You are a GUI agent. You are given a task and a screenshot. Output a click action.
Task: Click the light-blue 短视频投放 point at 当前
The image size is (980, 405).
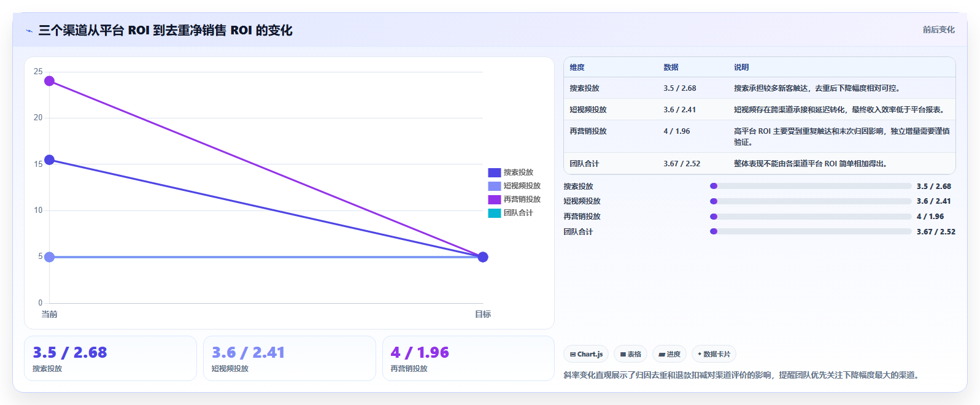(x=50, y=257)
